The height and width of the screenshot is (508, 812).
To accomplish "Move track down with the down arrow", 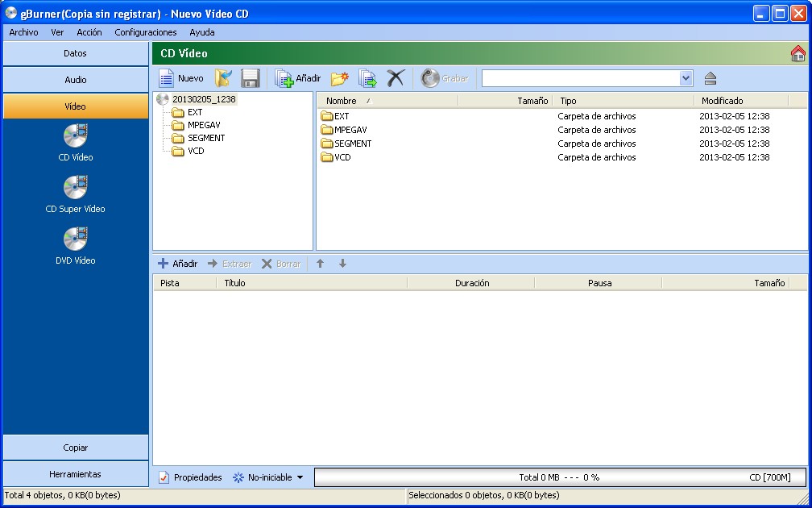I will point(343,264).
